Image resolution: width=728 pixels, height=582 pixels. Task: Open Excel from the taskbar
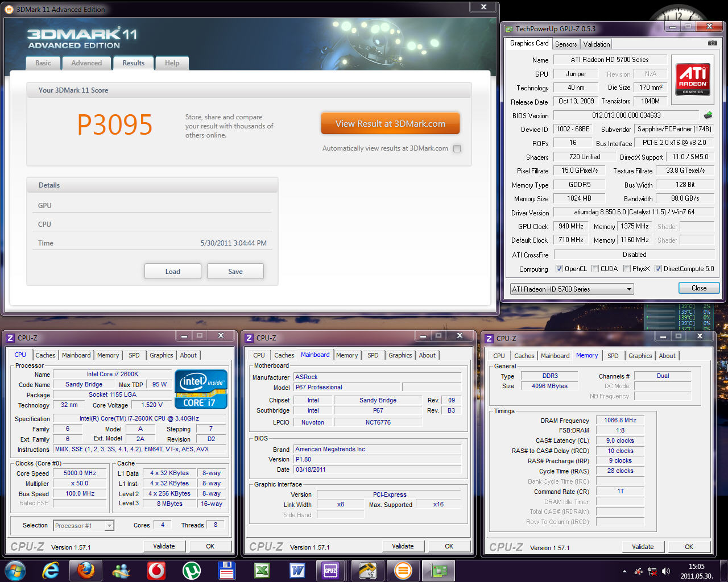click(262, 571)
